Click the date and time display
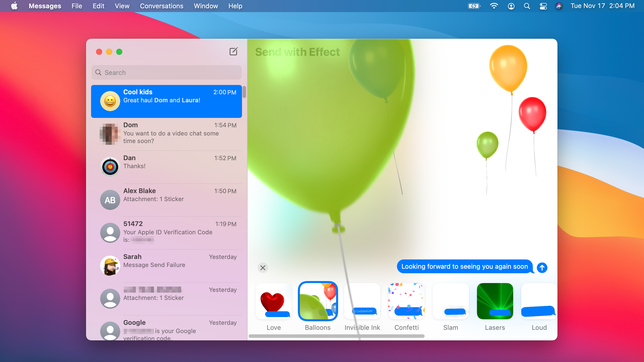This screenshot has height=362, width=644. tap(602, 6)
